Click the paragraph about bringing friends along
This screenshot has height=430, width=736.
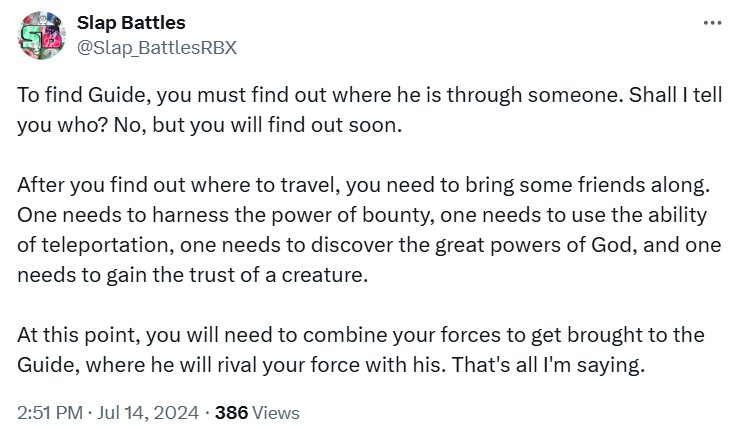tap(360, 231)
